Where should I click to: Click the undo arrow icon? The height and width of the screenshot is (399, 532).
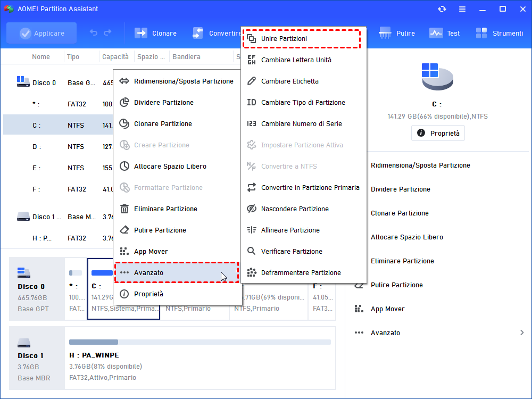point(93,33)
